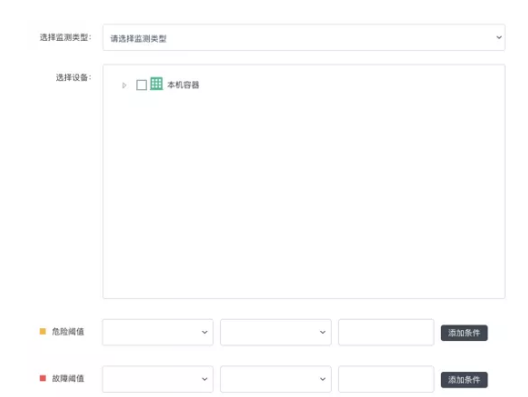Screen dimensions: 528x397
Task: Open second dropdown in 危险阈值 row
Action: pos(276,332)
